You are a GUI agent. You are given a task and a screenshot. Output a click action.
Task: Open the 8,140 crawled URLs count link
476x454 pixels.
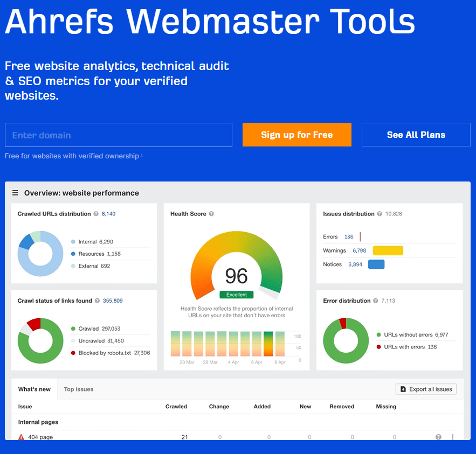tap(108, 214)
